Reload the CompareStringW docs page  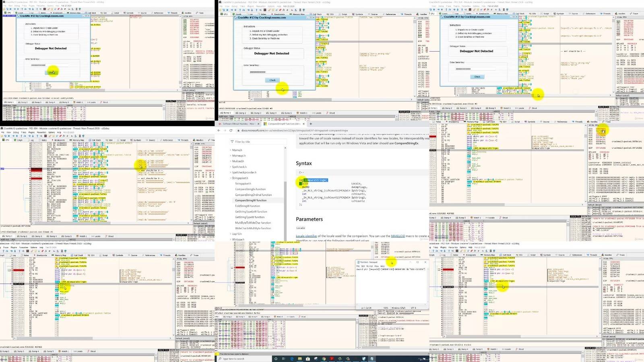click(x=231, y=130)
